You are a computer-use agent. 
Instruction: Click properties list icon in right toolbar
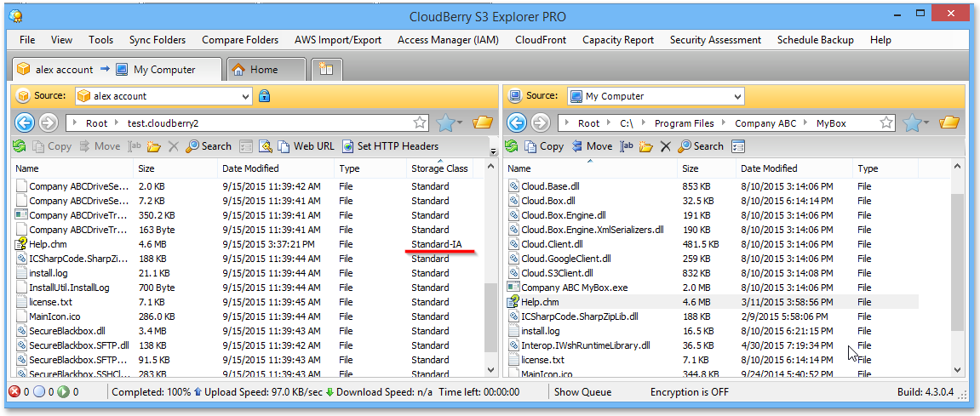point(738,147)
